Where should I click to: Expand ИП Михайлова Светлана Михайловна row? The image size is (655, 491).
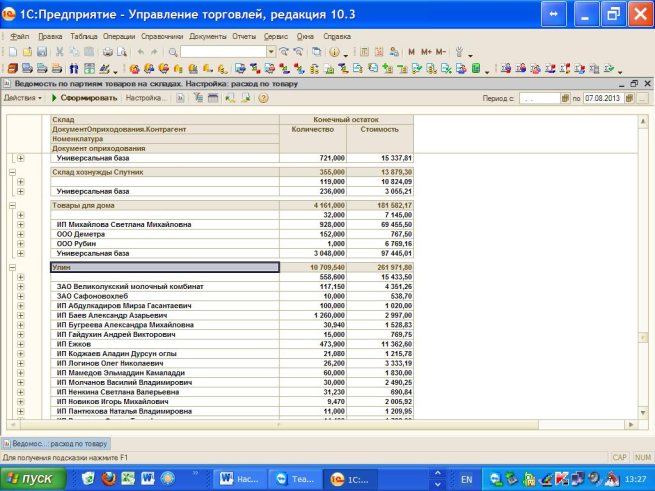[x=20, y=225]
